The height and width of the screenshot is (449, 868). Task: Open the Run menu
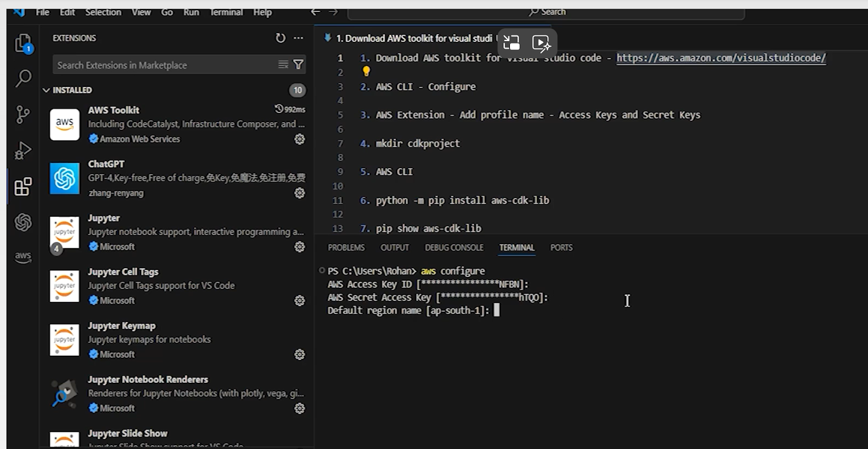191,12
